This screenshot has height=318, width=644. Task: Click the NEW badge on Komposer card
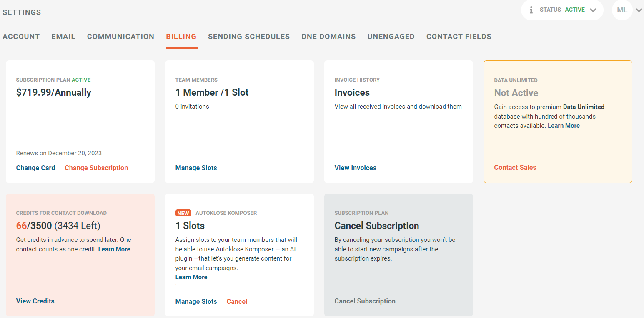coord(183,213)
